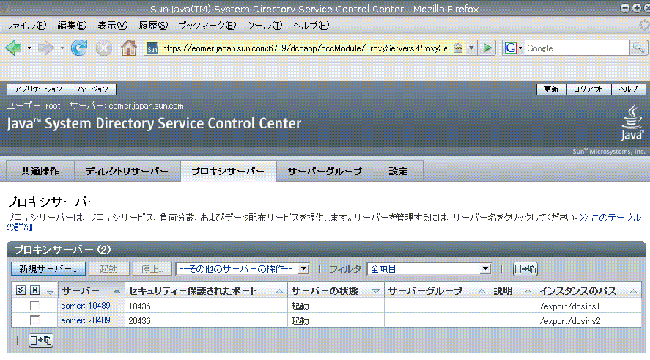
Task: Open the first server link ending 10489
Action: pos(85,306)
